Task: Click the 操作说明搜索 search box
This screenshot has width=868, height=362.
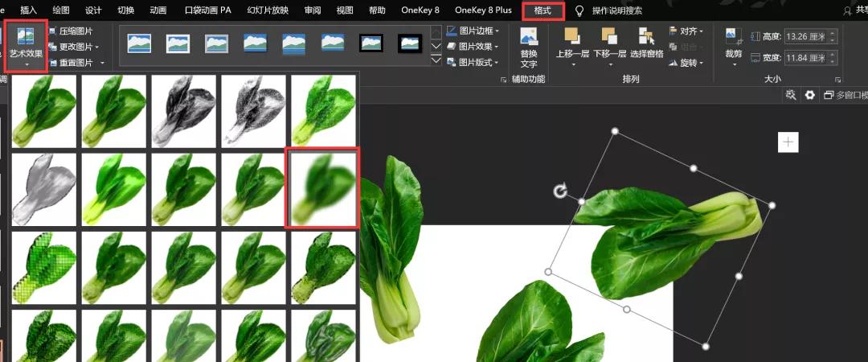Action: (x=617, y=10)
